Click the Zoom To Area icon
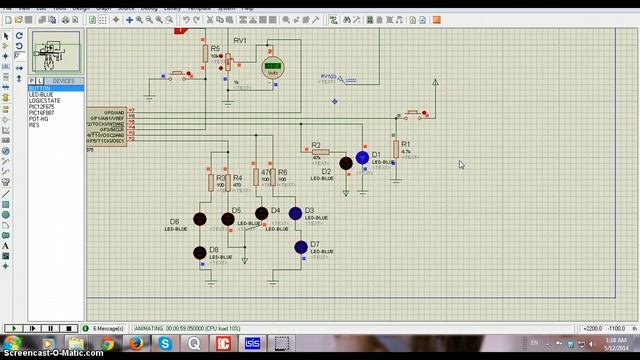 (x=169, y=20)
